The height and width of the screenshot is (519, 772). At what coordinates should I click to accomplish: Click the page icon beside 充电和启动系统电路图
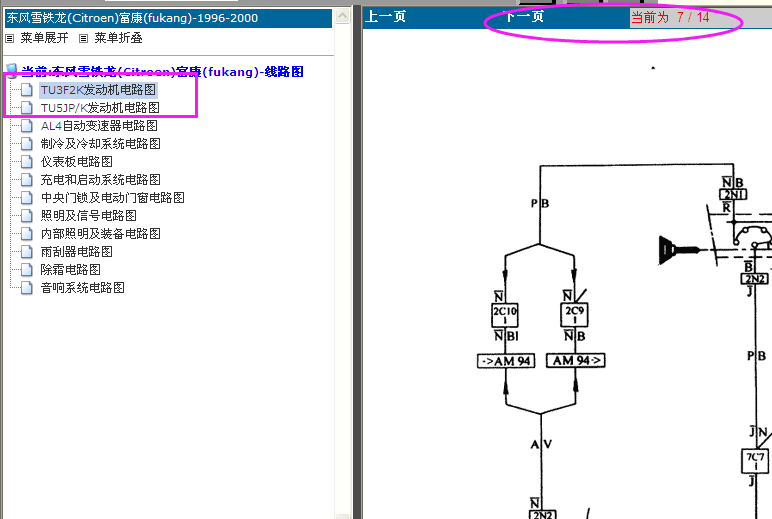tap(27, 180)
